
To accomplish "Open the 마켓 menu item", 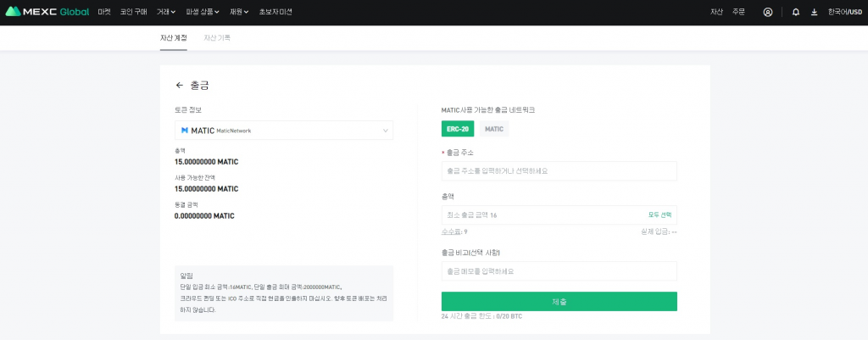I will click(104, 12).
